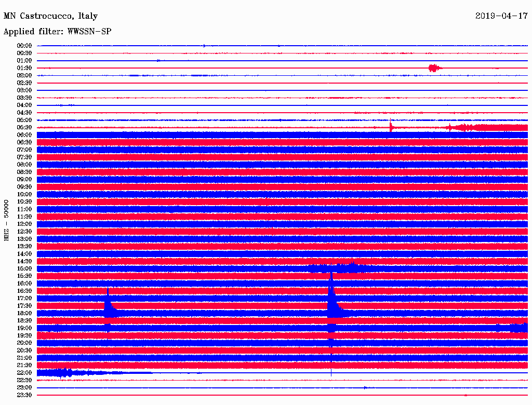Click the 20:00 time label
The height and width of the screenshot is (405, 532).
(24, 343)
